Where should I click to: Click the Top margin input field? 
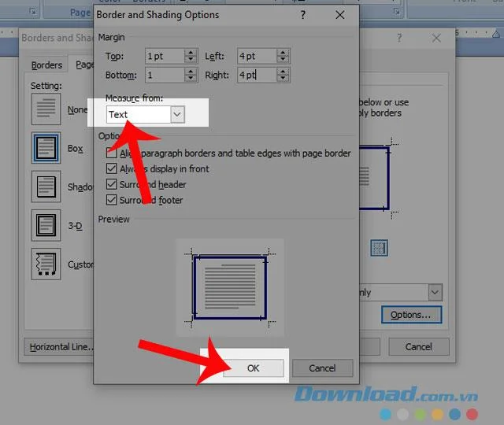165,56
